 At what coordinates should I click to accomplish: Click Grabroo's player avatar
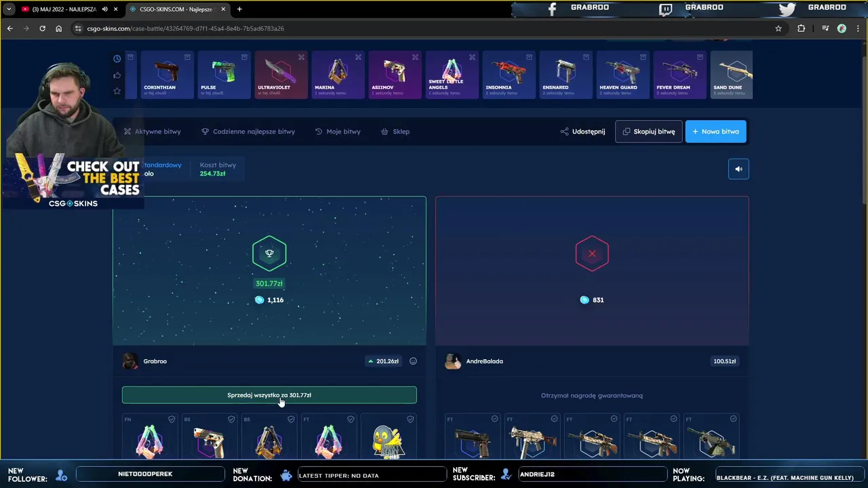[130, 361]
